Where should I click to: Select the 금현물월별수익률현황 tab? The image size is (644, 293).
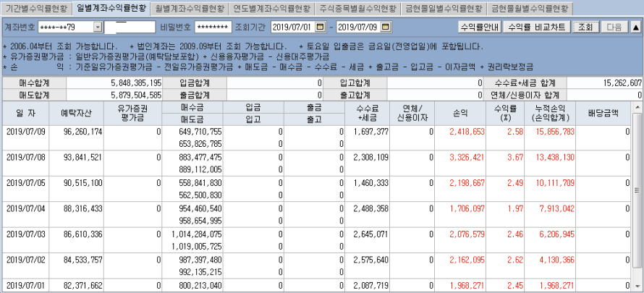pyautogui.click(x=530, y=8)
